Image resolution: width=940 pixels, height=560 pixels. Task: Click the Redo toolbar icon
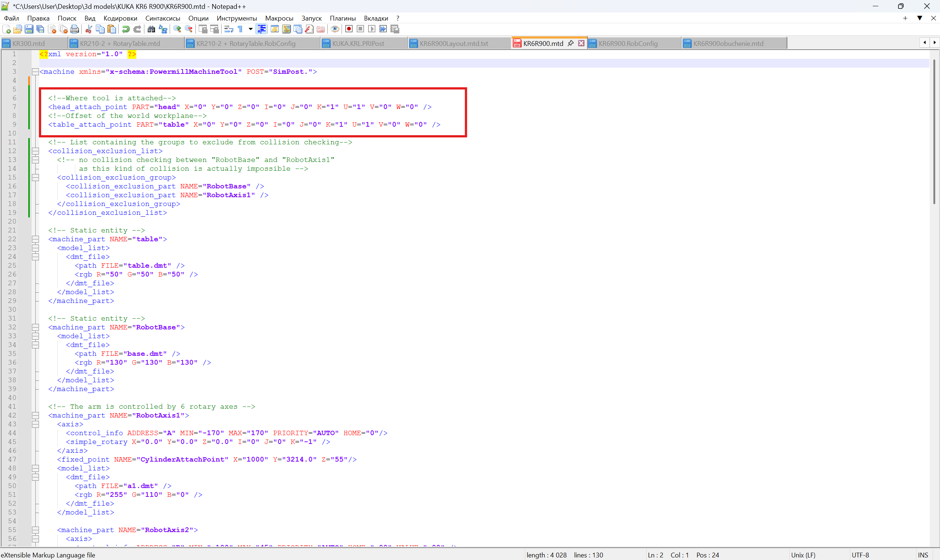point(137,29)
